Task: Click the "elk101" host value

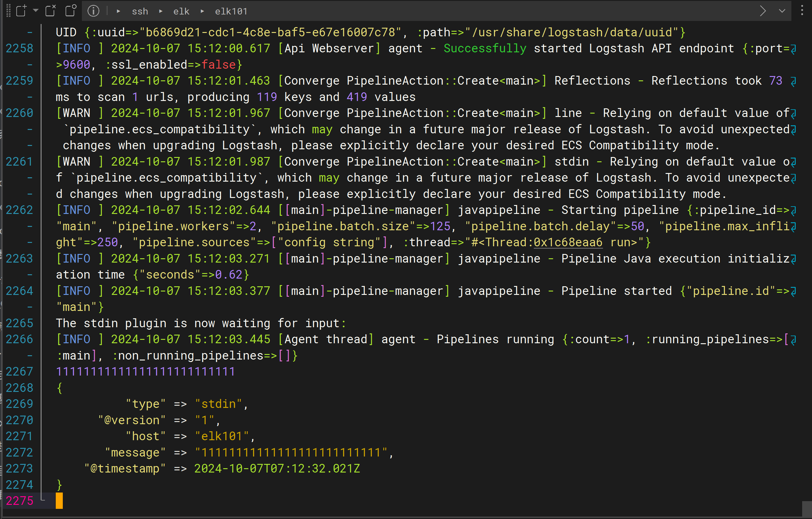Action: [x=222, y=437]
